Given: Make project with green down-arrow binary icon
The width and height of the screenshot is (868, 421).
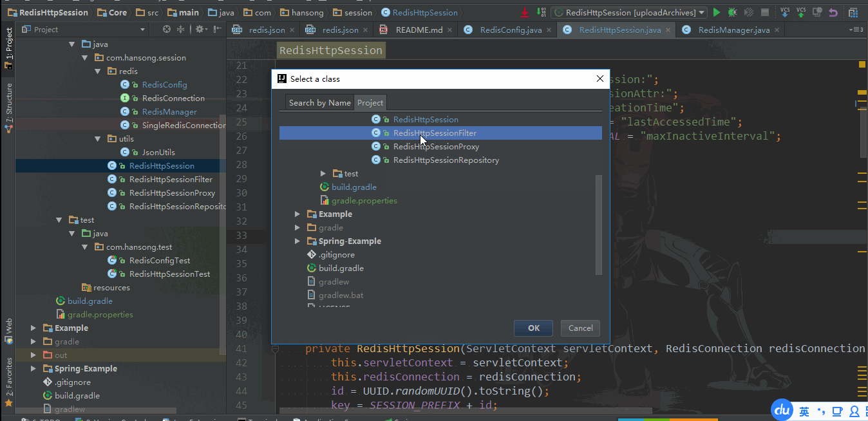Looking at the screenshot, I should point(541,12).
